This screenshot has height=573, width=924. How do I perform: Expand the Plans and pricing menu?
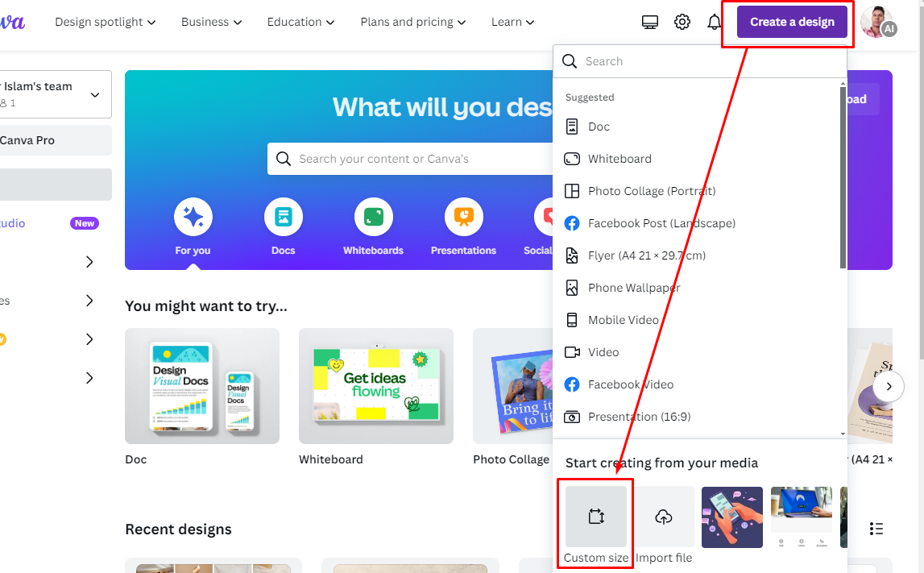coord(413,22)
